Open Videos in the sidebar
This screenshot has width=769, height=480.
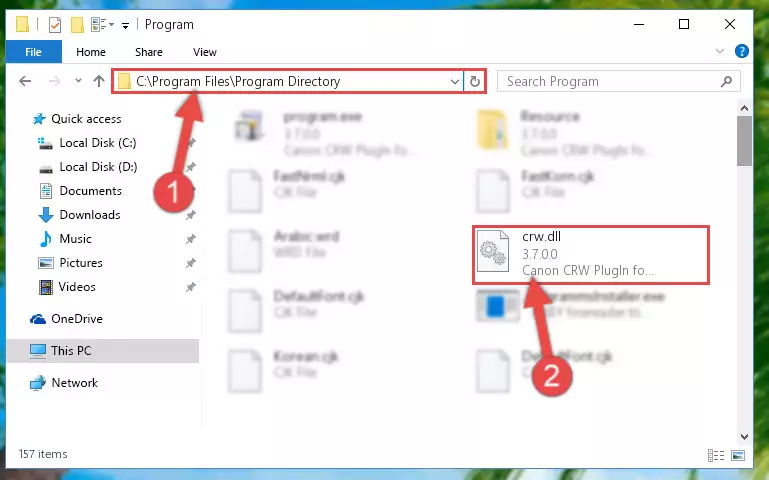click(77, 287)
